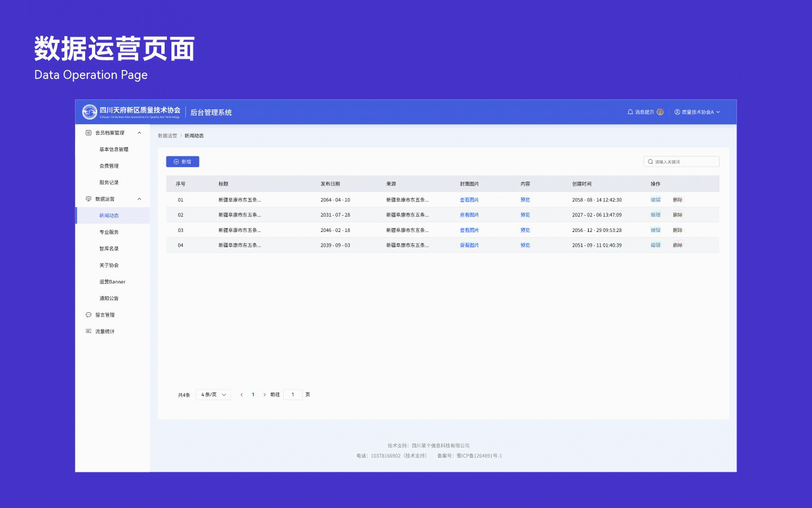Screen dimensions: 812x508
Task: Focus the 请输入关键词 search field
Action: point(681,161)
